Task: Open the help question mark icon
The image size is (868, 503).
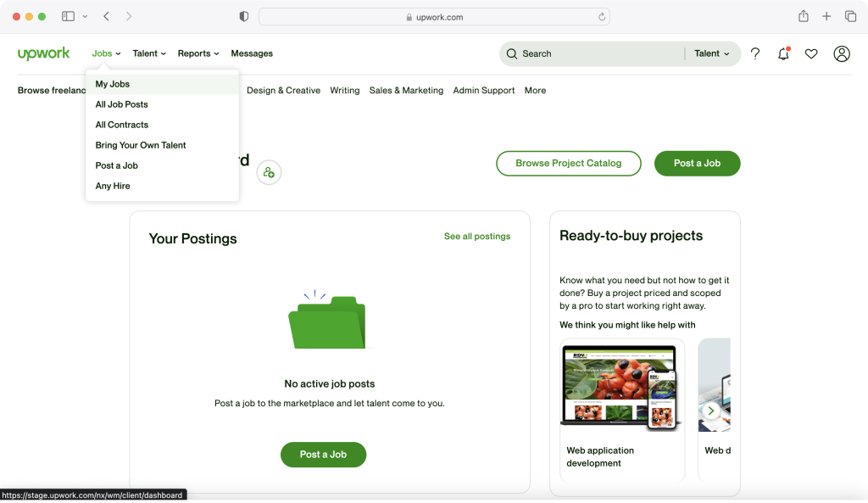Action: click(755, 53)
